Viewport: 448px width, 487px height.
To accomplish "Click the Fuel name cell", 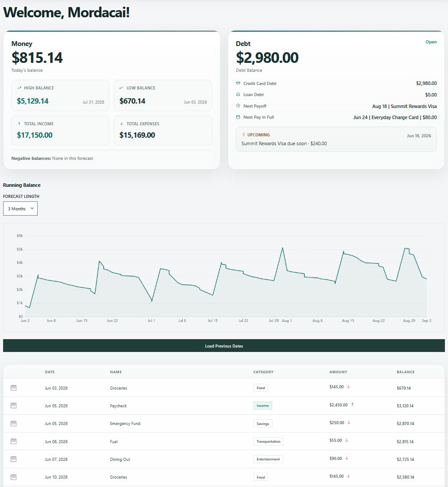I will 114,441.
